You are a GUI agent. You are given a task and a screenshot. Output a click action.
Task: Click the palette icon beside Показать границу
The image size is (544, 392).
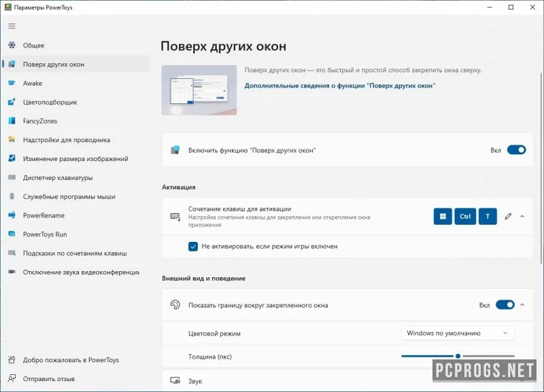coord(175,305)
